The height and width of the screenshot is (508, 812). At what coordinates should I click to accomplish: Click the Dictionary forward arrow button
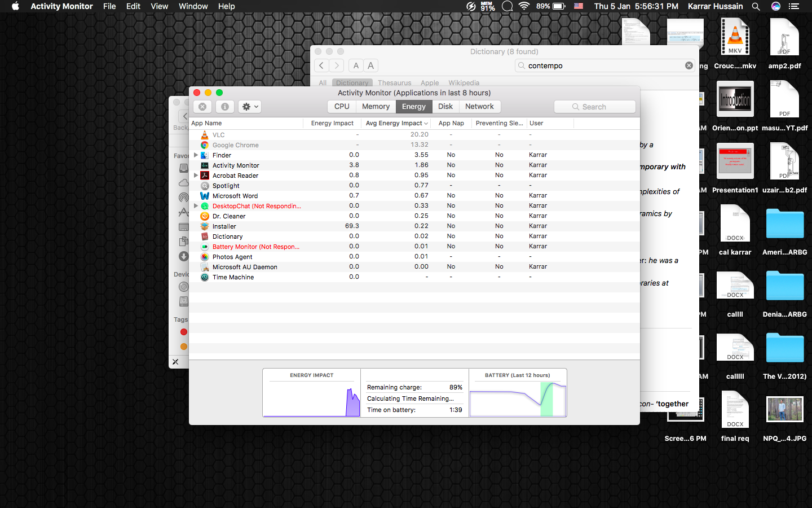(x=337, y=65)
